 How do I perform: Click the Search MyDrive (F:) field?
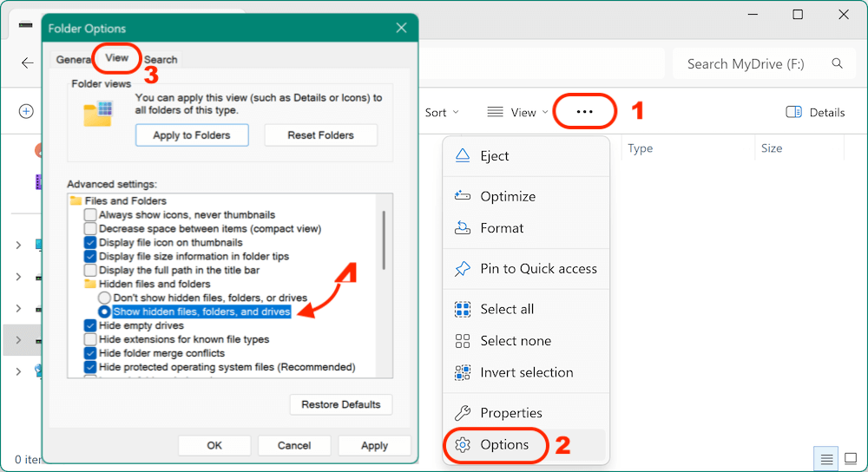[x=762, y=63]
